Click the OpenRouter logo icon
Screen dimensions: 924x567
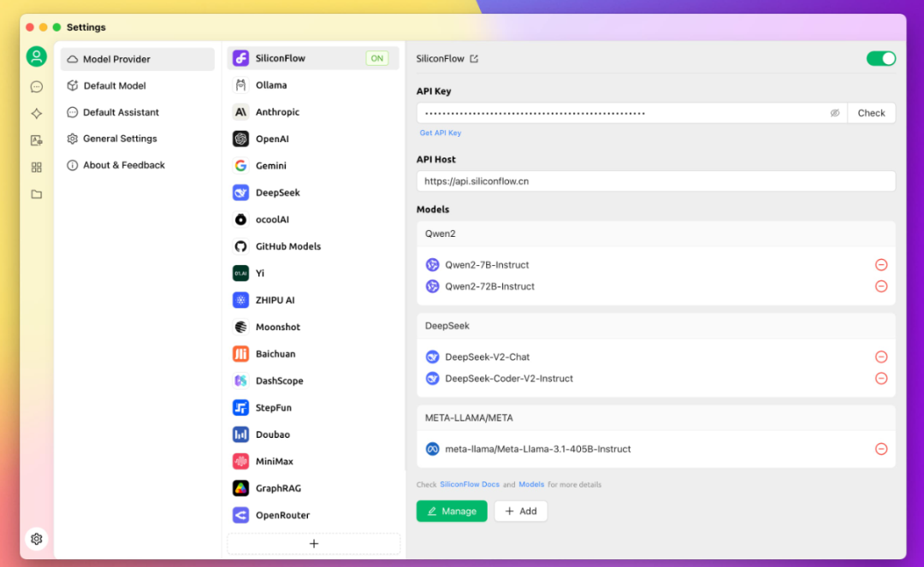tap(240, 515)
